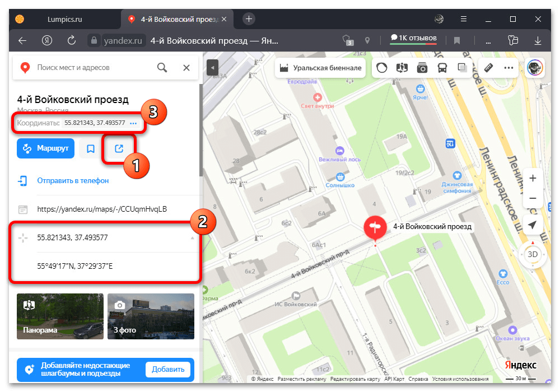560x392 pixels.
Task: Click Солнышко map marker
Action: point(340,177)
